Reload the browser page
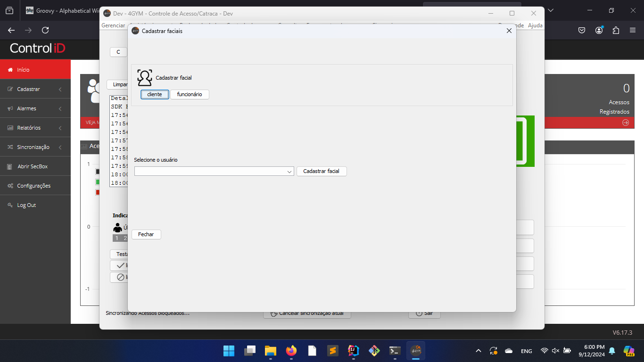Image resolution: width=644 pixels, height=362 pixels. click(x=45, y=30)
